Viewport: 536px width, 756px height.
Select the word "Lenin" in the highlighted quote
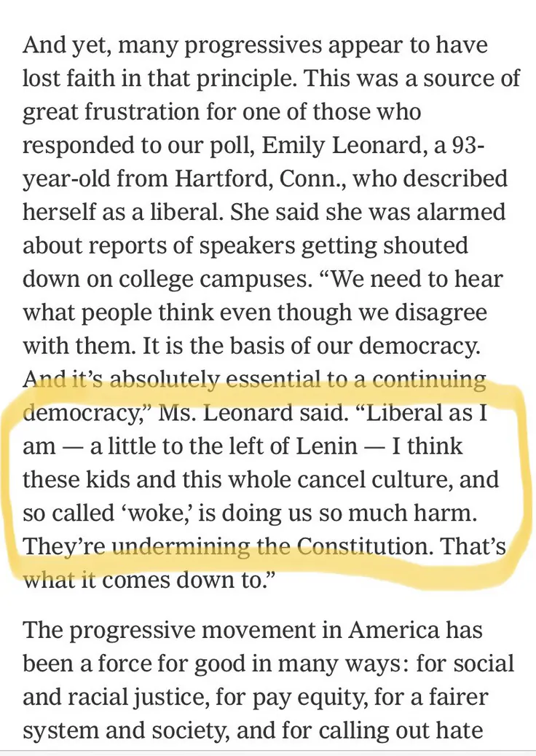coord(326,446)
